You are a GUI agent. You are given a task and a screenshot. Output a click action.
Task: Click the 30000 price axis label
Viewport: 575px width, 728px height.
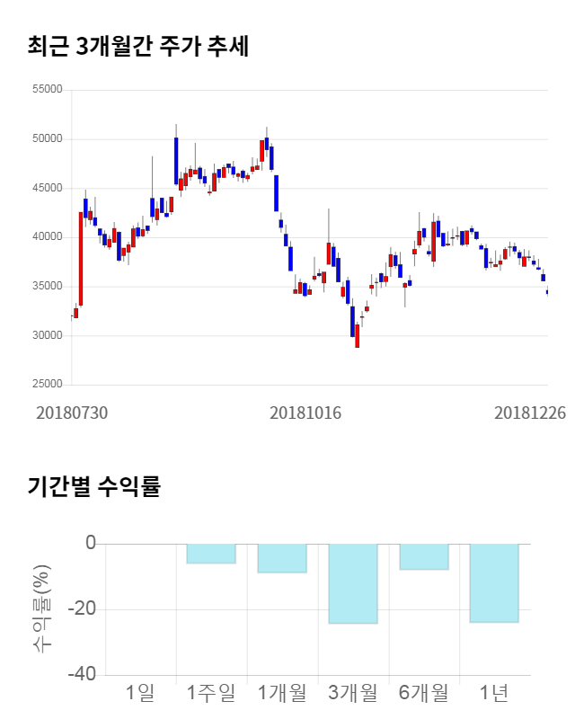tap(46, 335)
